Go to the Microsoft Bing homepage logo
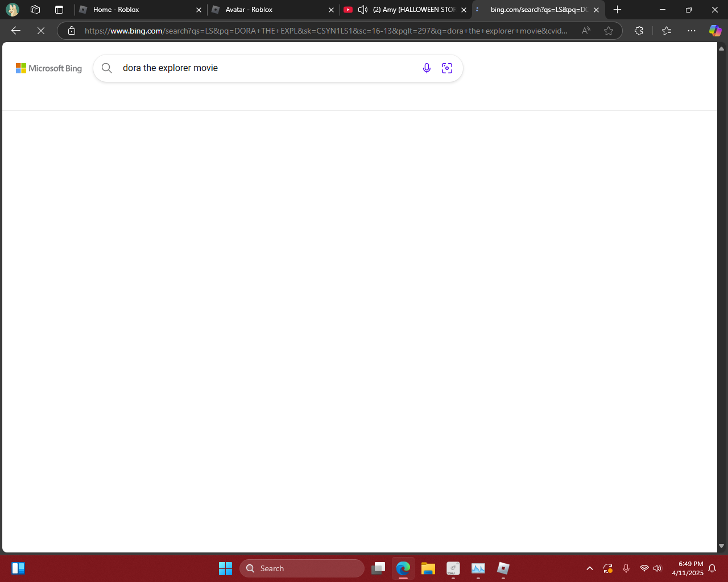Screen dimensions: 728x582 pyautogui.click(x=49, y=68)
